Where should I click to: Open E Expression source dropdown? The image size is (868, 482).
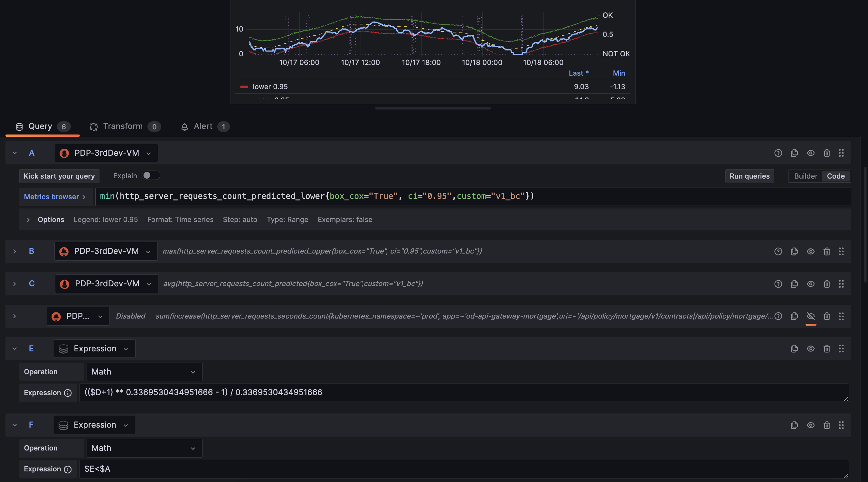[x=94, y=348]
